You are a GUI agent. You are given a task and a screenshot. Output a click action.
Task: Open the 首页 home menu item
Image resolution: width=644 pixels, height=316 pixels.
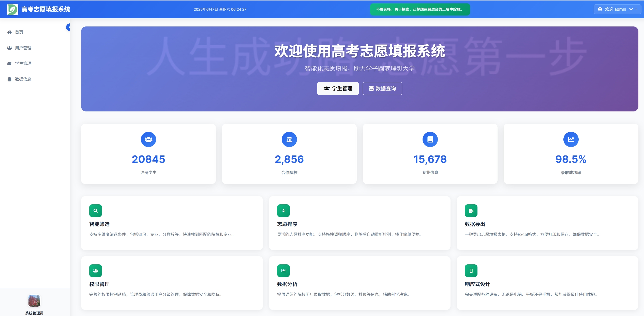coord(19,32)
